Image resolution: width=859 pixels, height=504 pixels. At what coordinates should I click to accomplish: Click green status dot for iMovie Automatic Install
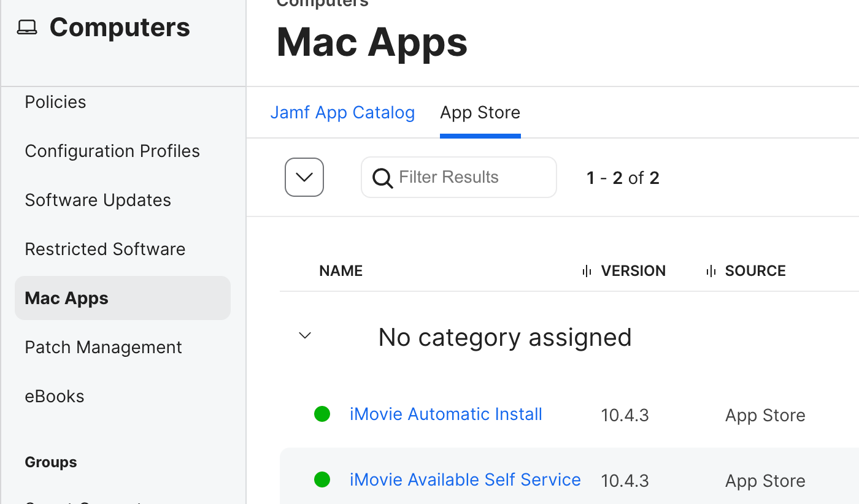322,414
